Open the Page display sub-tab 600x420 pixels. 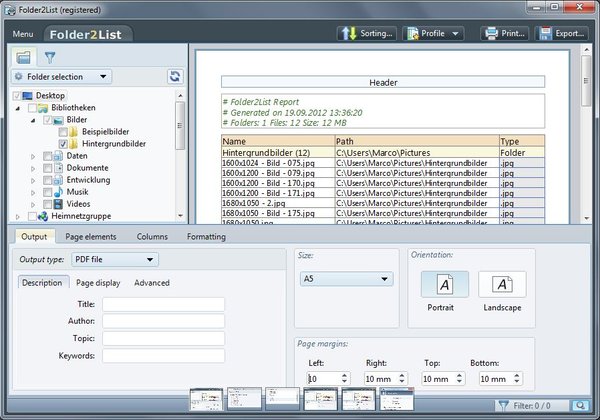[x=98, y=283]
